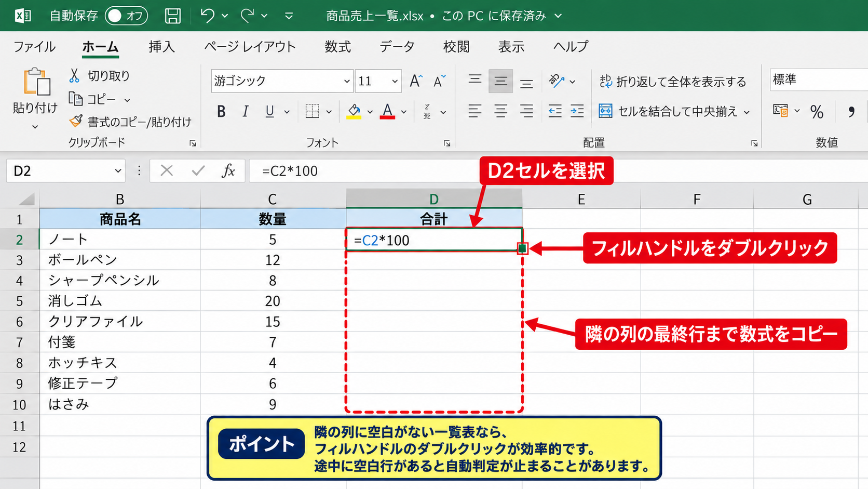The width and height of the screenshot is (868, 489).
Task: Open the 配置 group dialog launcher
Action: point(754,143)
